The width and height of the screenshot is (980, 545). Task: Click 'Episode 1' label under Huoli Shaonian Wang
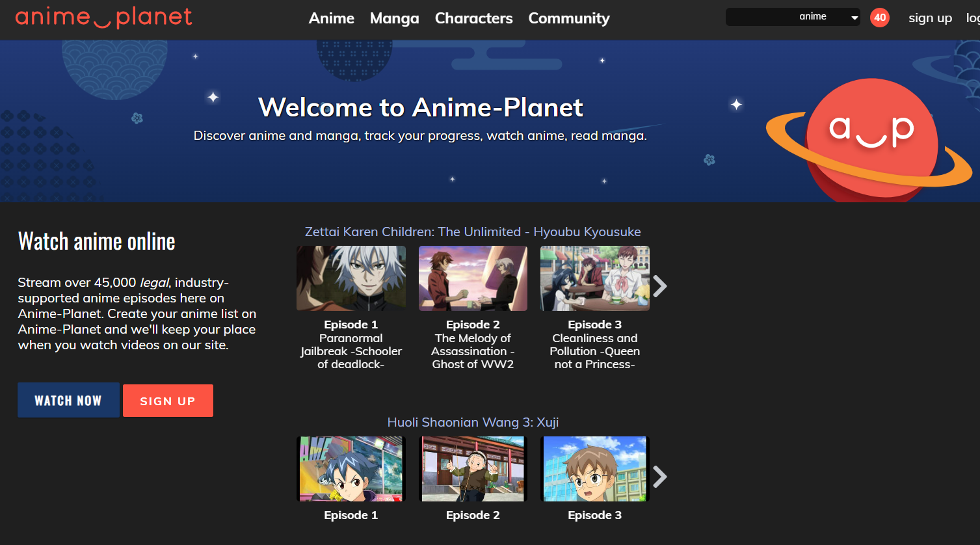351,515
